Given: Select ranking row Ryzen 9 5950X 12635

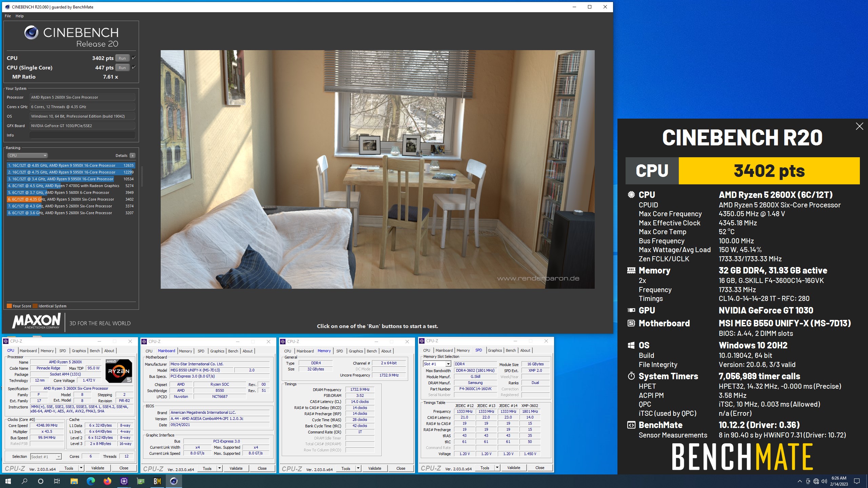Looking at the screenshot, I should coord(71,165).
